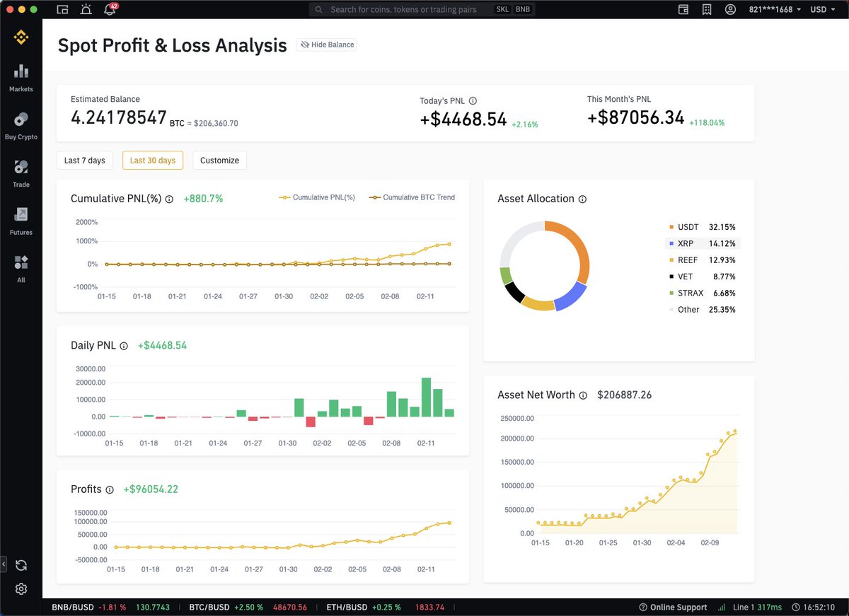
Task: Click the XRP blue legend swatch
Action: [x=671, y=243]
